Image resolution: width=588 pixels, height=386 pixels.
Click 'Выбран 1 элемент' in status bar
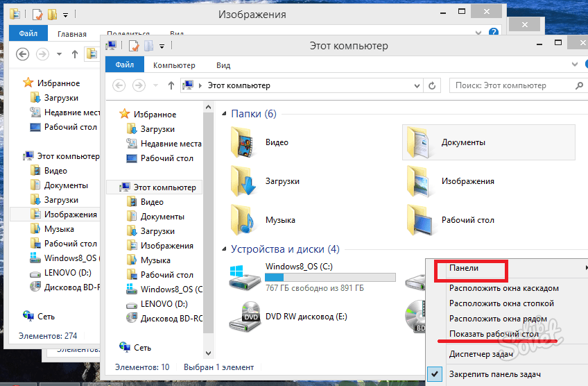pyautogui.click(x=218, y=367)
